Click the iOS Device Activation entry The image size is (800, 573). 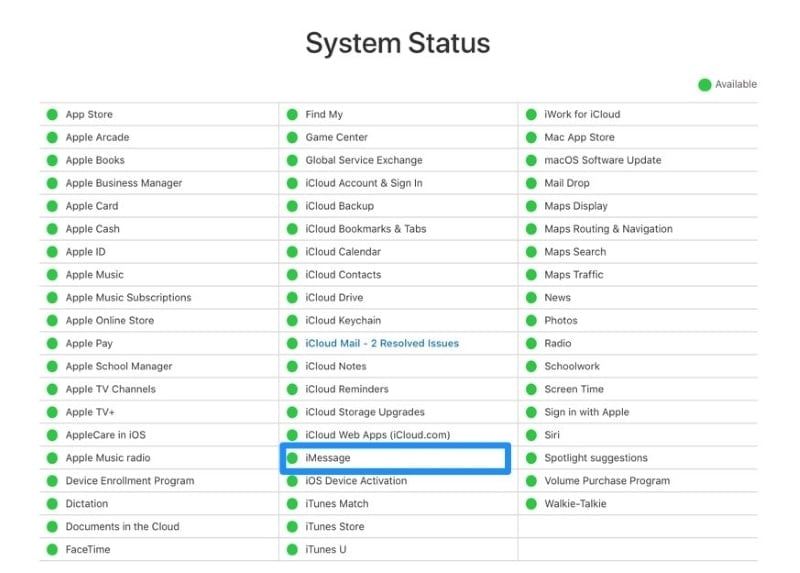tap(356, 481)
